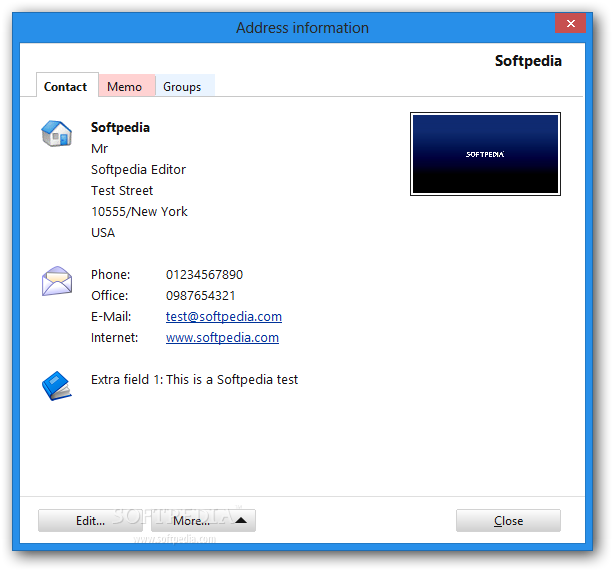
Task: Click the '10555/New York' line
Action: click(139, 212)
